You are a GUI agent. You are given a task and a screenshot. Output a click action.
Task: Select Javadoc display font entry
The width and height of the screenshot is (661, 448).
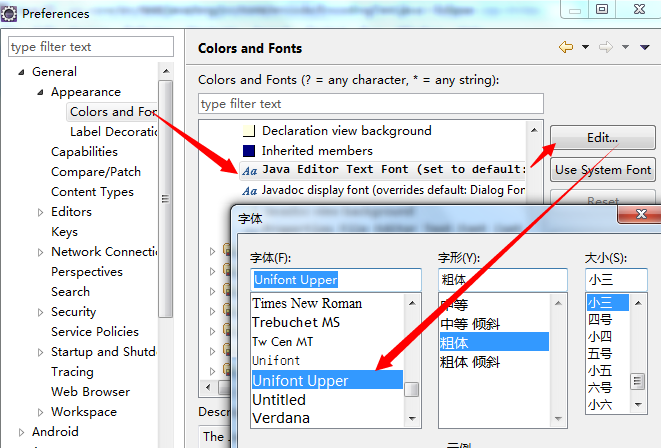pos(392,189)
